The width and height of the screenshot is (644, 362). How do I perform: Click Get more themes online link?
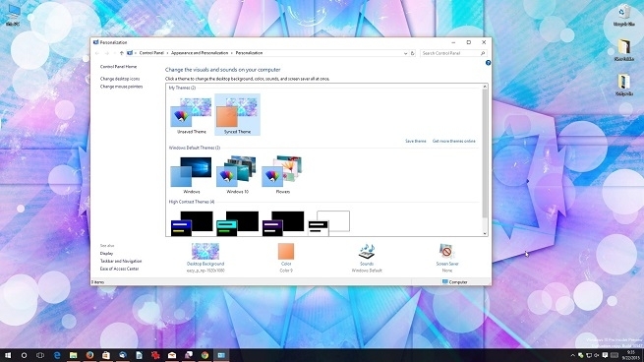coord(454,141)
